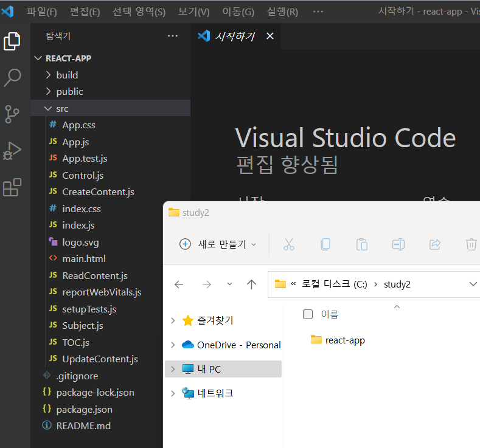Open the Extensions view
480x448 pixels.
[12, 187]
